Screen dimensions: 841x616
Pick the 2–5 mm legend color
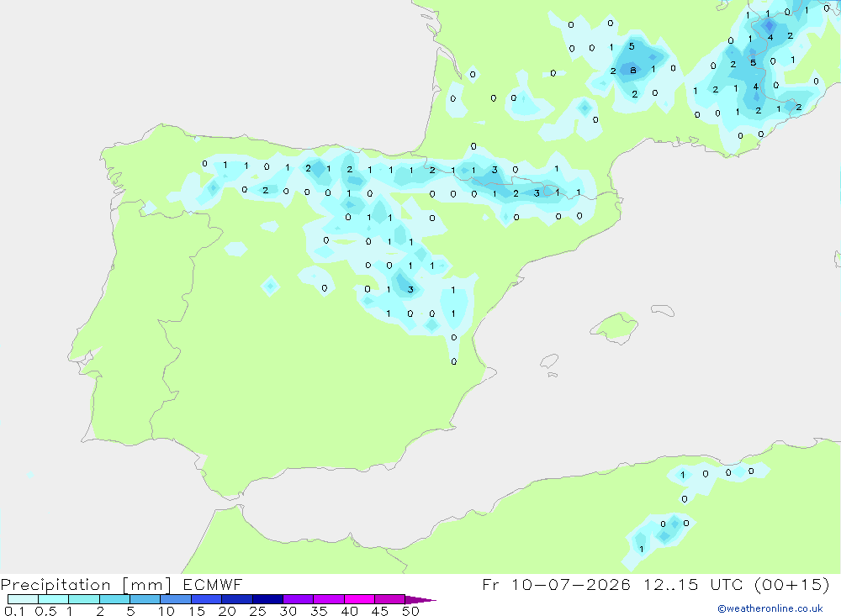pyautogui.click(x=114, y=599)
